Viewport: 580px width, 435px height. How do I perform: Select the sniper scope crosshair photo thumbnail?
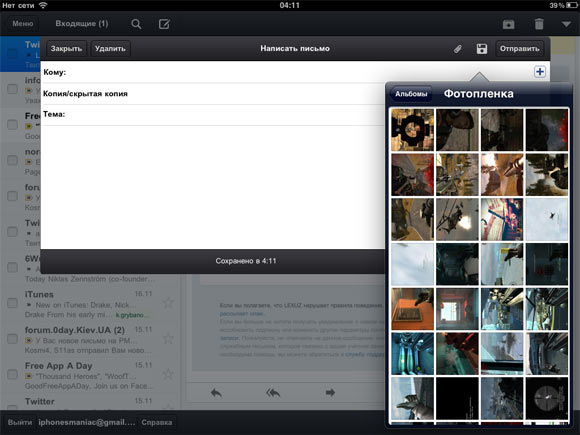(x=412, y=130)
